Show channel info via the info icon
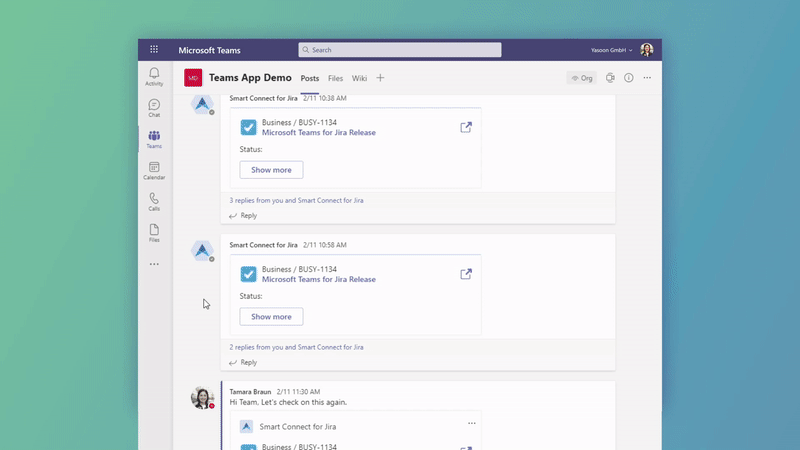This screenshot has width=800, height=450. [629, 78]
